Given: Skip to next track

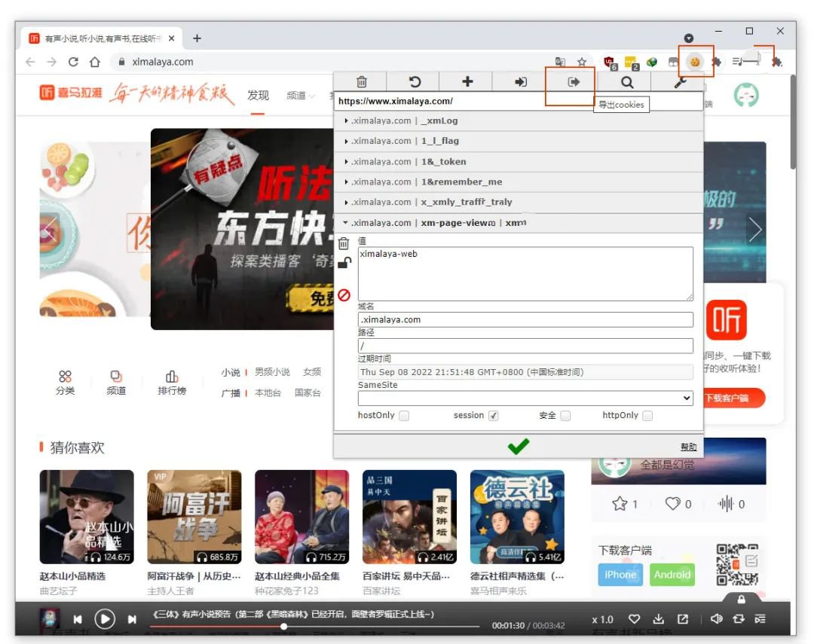Looking at the screenshot, I should coord(132,619).
